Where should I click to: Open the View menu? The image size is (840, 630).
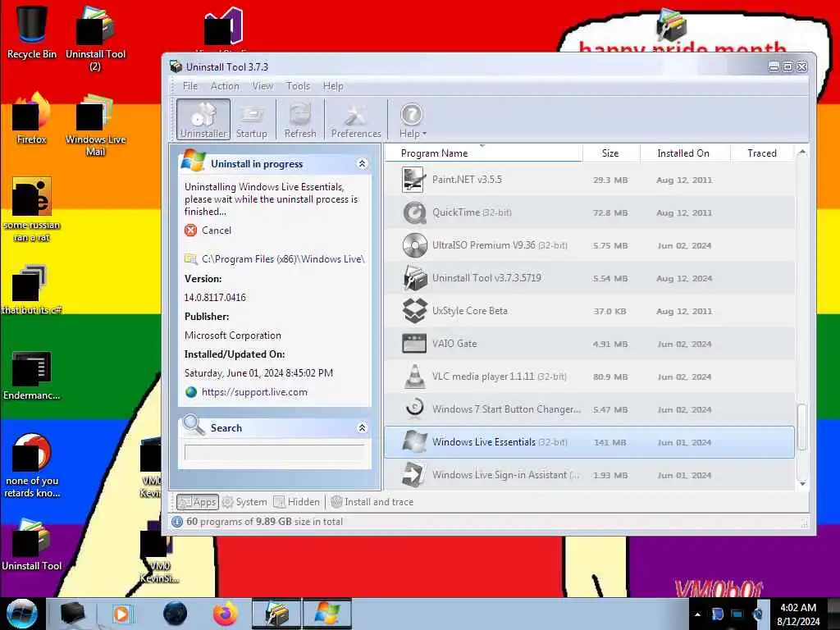262,85
